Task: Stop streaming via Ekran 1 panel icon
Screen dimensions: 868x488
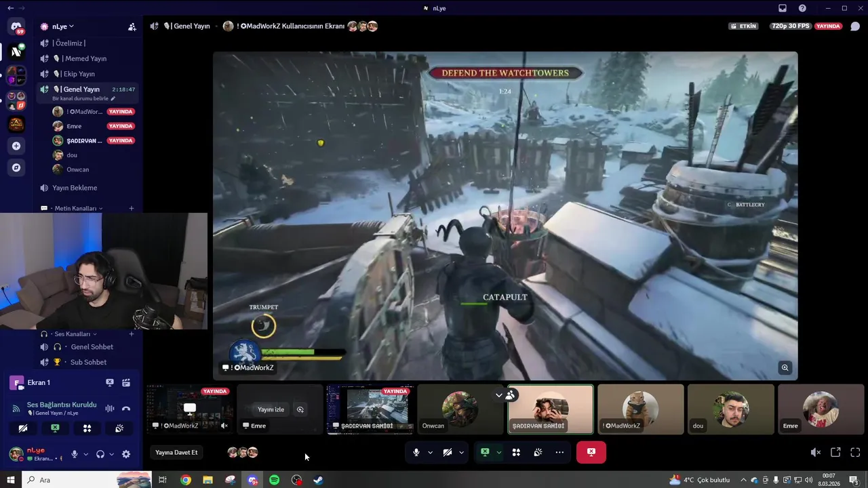Action: click(110, 383)
